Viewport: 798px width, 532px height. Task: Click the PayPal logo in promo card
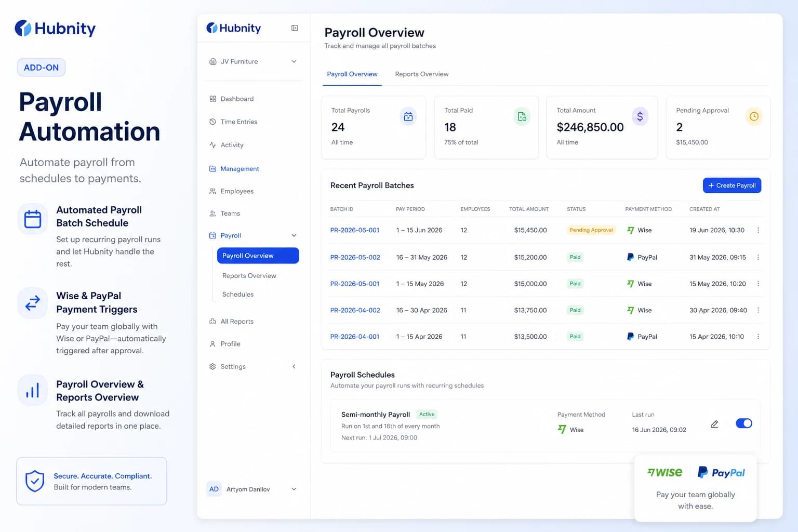point(721,472)
